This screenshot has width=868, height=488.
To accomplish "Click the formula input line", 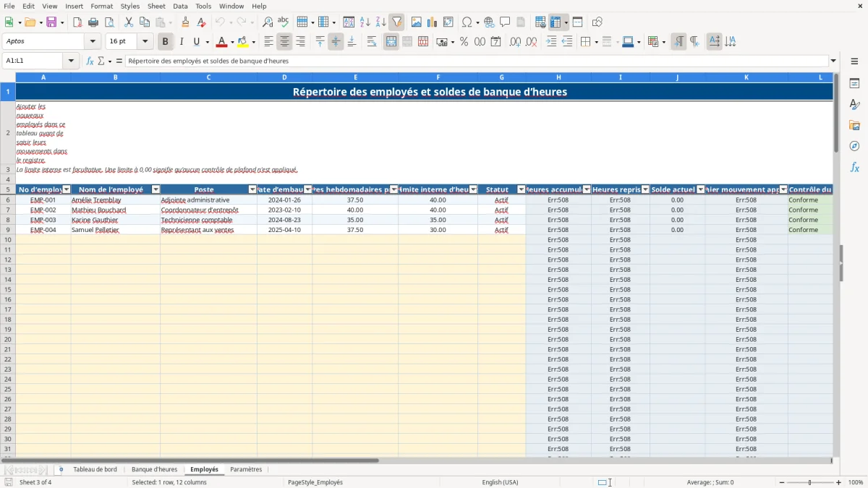I will pyautogui.click(x=477, y=61).
